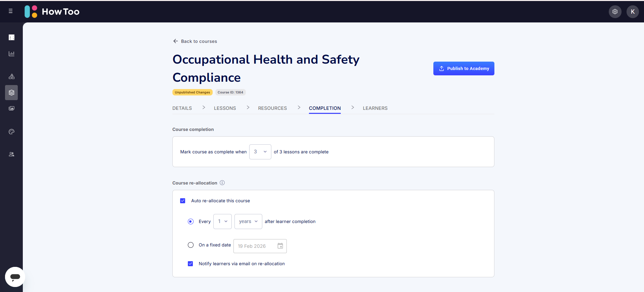
Task: Open the years interval unit dropdown
Action: coord(248,222)
